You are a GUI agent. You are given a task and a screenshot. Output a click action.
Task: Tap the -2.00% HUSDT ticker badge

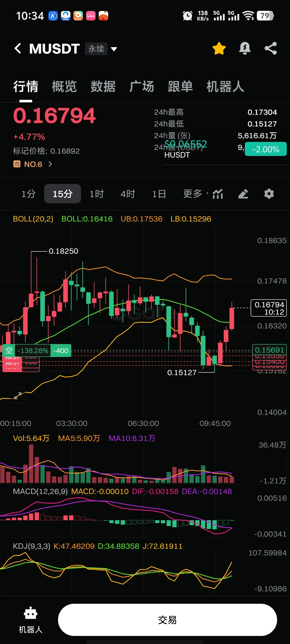point(266,149)
